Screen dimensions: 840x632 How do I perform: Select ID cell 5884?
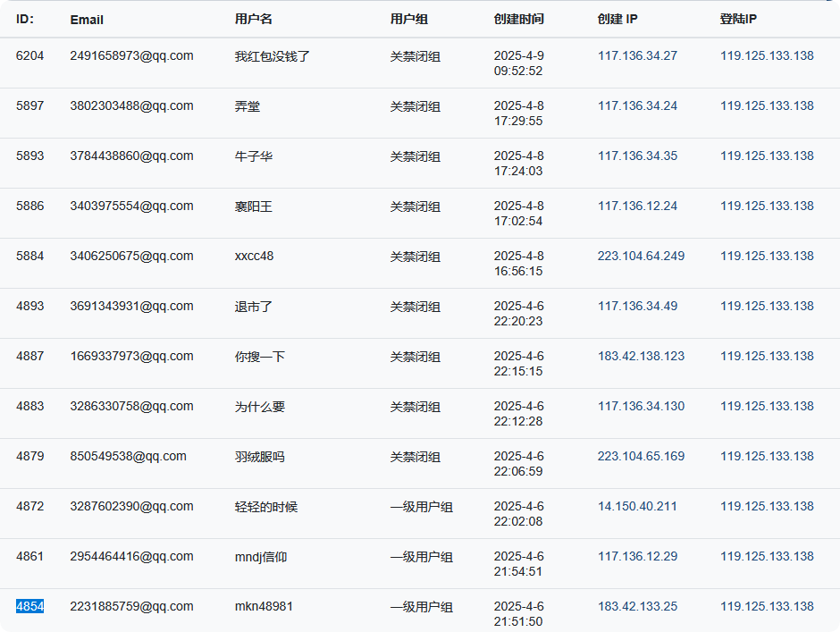point(30,256)
